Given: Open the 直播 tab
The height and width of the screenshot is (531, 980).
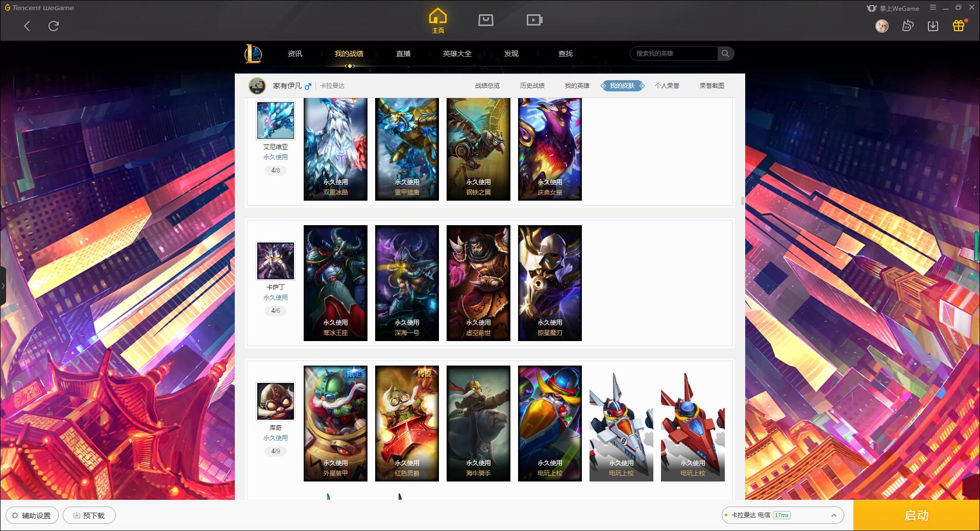Looking at the screenshot, I should [x=403, y=54].
